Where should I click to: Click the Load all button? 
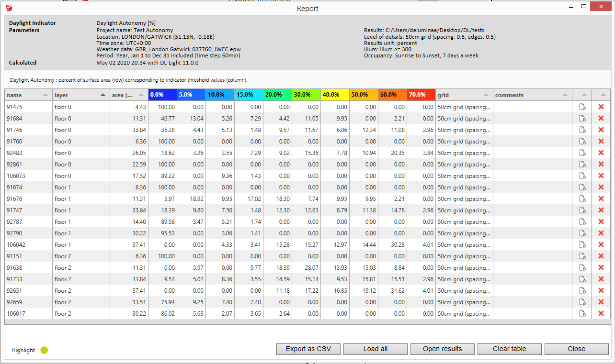[376, 349]
